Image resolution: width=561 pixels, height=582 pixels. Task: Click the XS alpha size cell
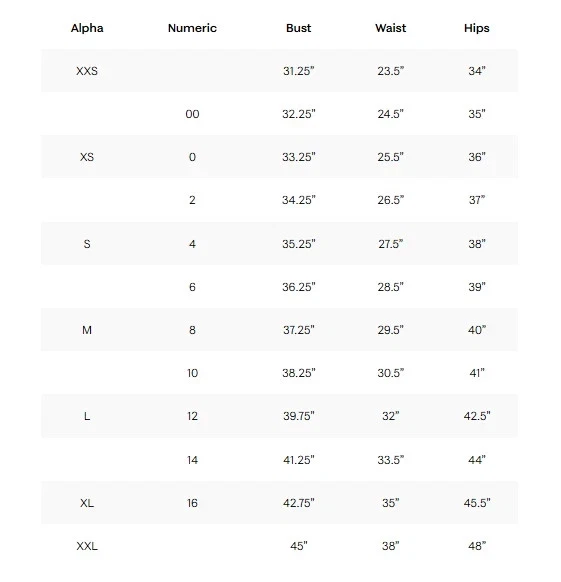[x=87, y=157]
